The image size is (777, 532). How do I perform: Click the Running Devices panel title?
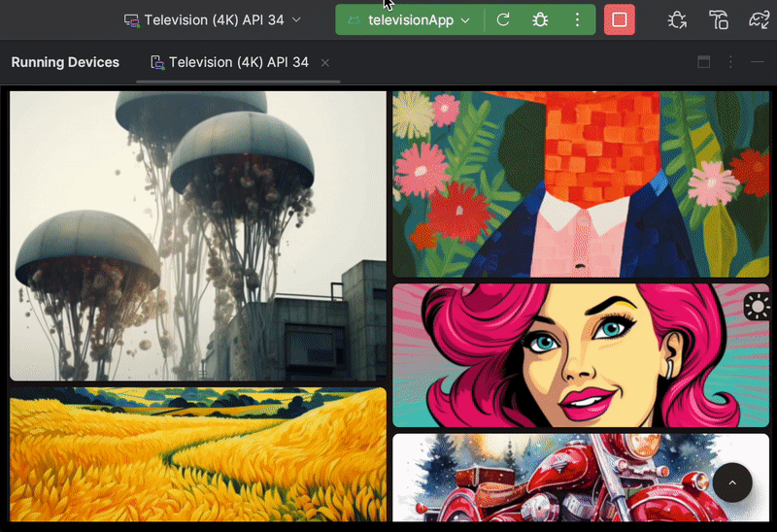click(65, 62)
